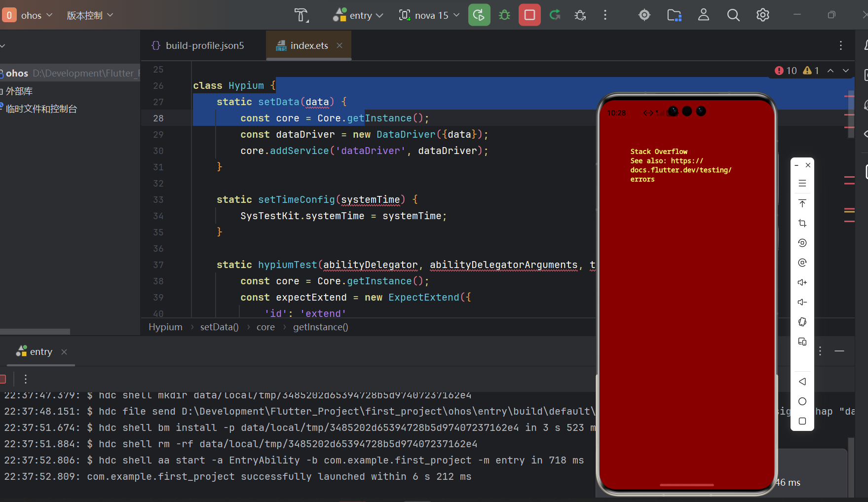
Task: Click line number 28 in gutter
Action: 158,118
